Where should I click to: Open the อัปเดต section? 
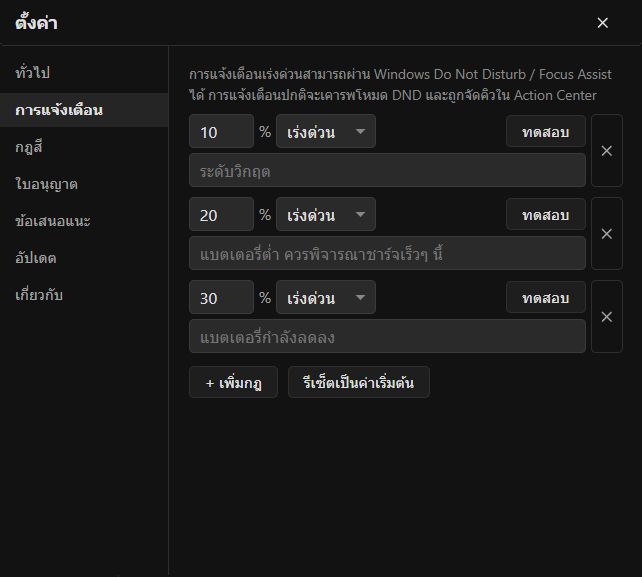[x=84, y=258]
